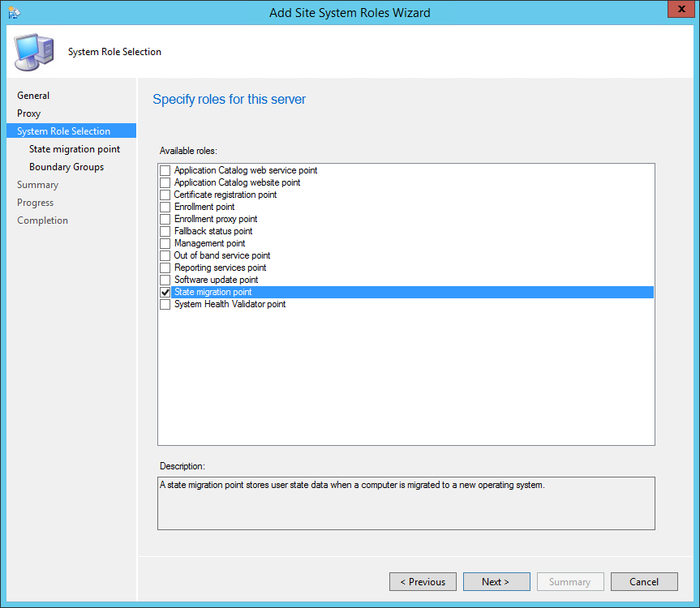Click the computer server header icon
The image size is (700, 608).
click(34, 52)
